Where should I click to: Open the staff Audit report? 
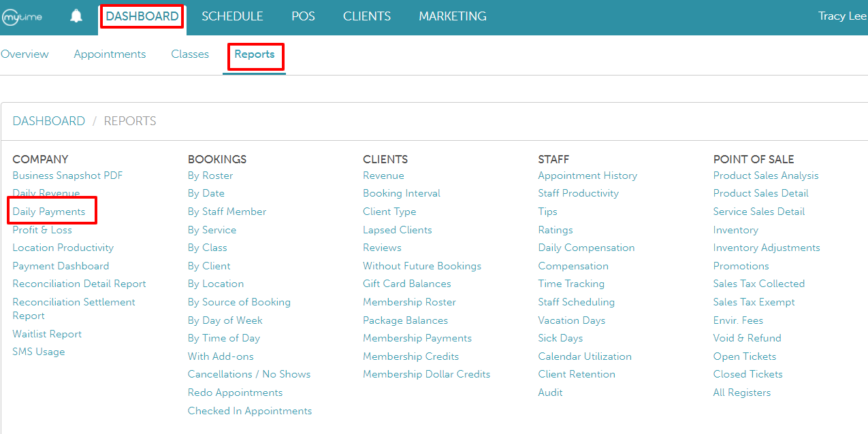tap(550, 393)
